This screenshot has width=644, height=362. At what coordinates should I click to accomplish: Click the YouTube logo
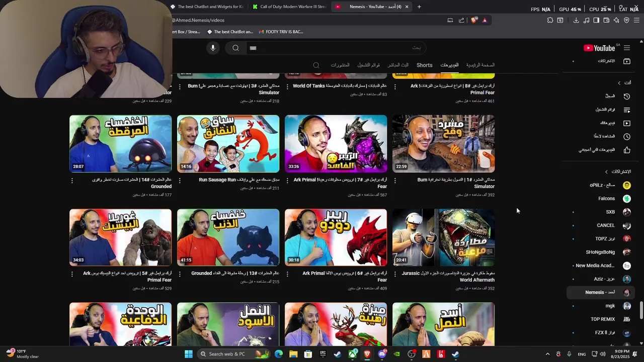click(x=599, y=48)
